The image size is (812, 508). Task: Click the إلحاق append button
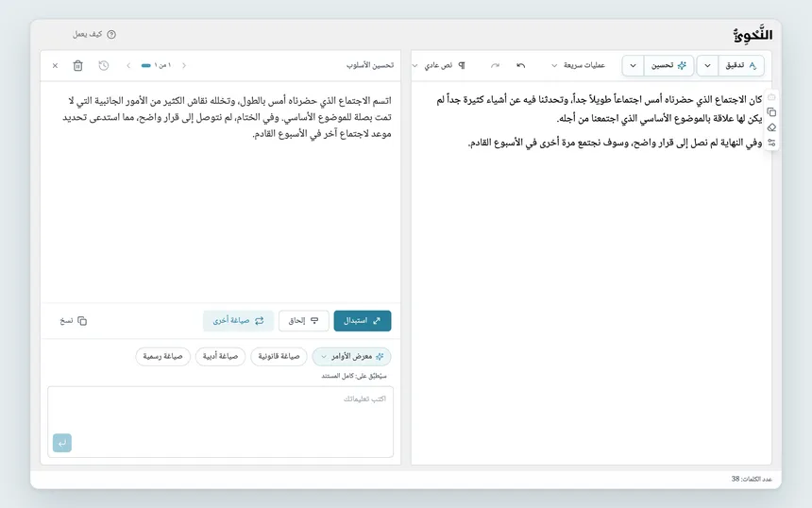pyautogui.click(x=303, y=321)
